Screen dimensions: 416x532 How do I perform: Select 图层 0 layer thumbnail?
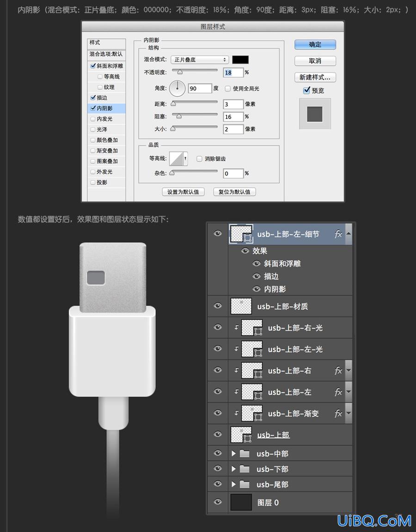241,502
